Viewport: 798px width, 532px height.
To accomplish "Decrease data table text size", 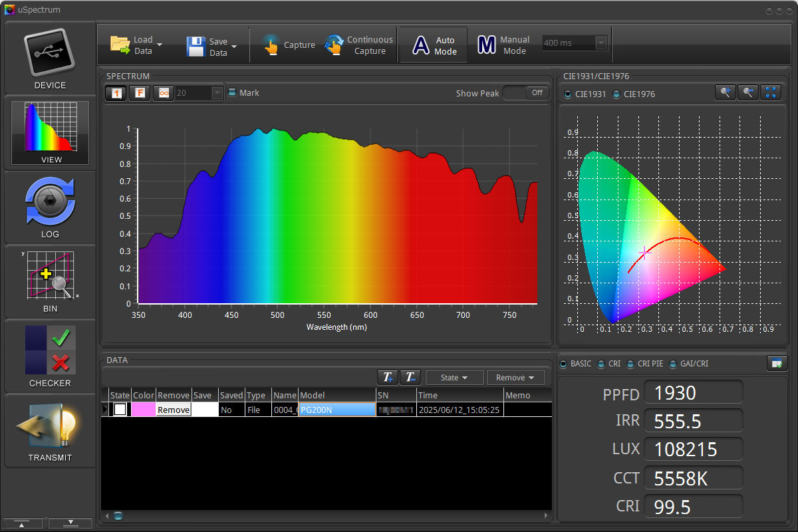I will [x=410, y=377].
